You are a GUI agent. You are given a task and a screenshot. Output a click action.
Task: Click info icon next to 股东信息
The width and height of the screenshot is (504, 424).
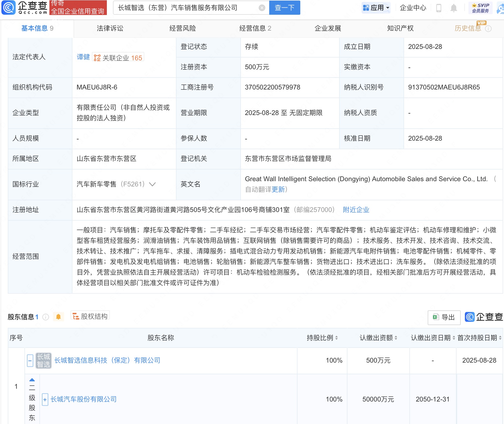click(x=46, y=317)
